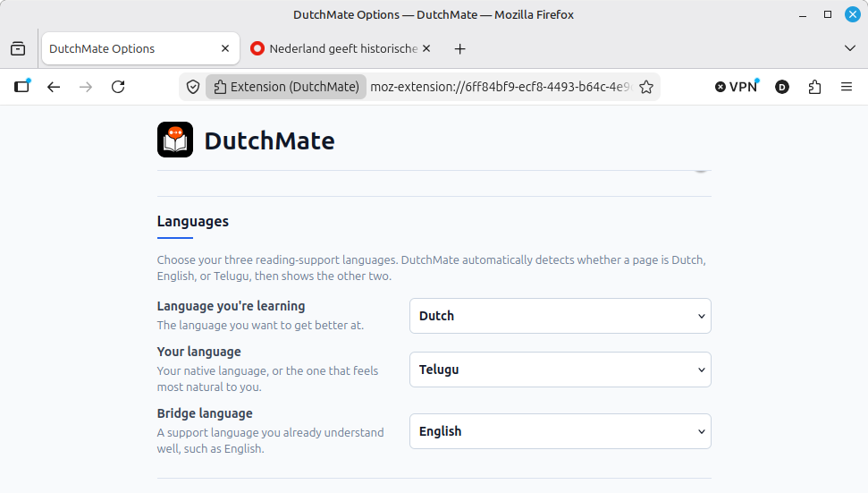The image size is (868, 493).
Task: Minimize the Firefox window
Action: [803, 15]
